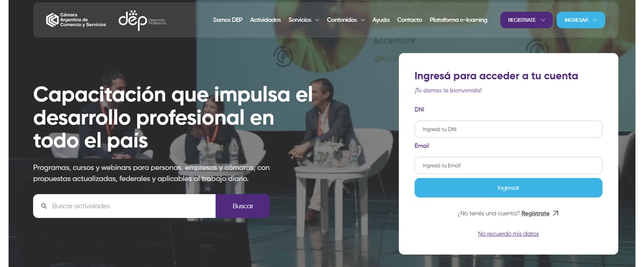Go to Actividades in navigation

click(x=265, y=20)
